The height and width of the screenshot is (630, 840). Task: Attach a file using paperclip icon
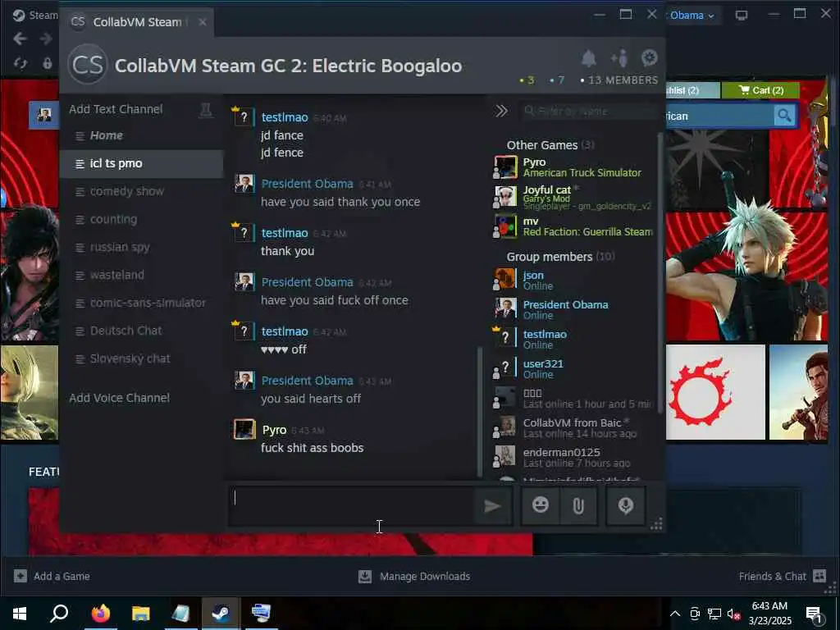coord(578,505)
